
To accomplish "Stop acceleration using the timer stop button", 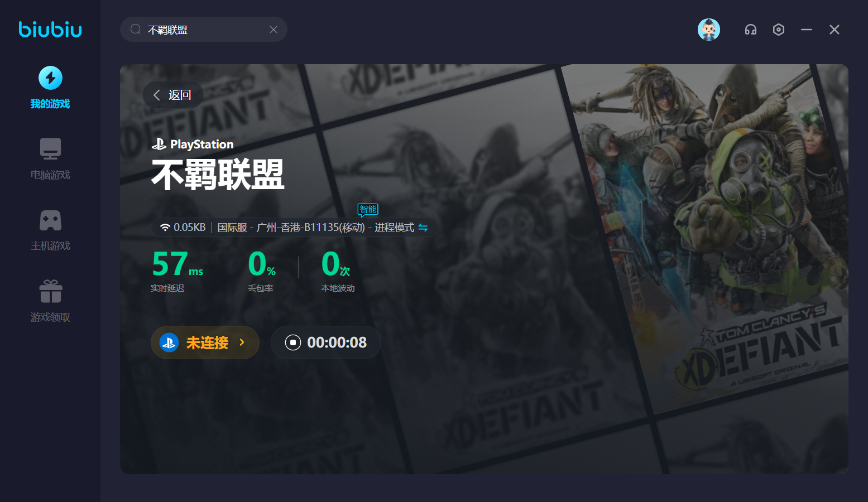I will tap(293, 342).
